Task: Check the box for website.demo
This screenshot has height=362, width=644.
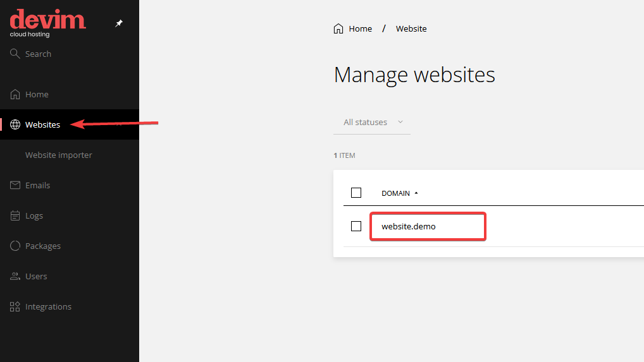Action: (356, 226)
